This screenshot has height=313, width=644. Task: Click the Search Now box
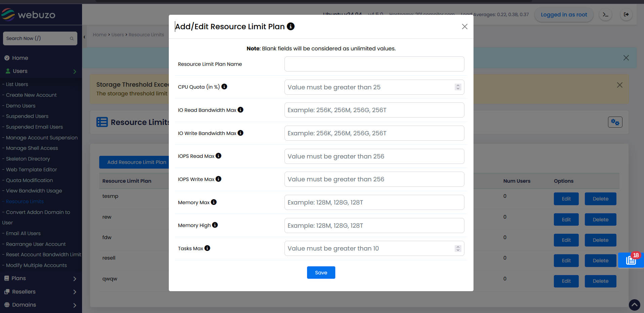coord(40,38)
